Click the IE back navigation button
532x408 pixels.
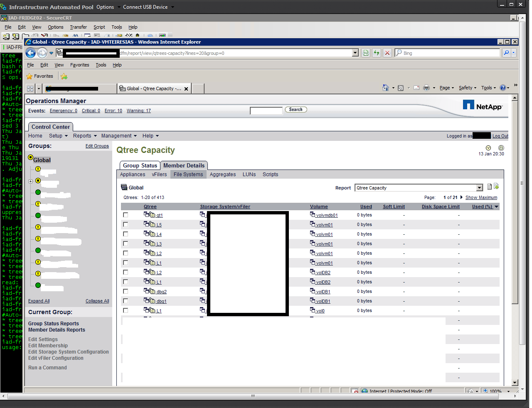[x=30, y=53]
